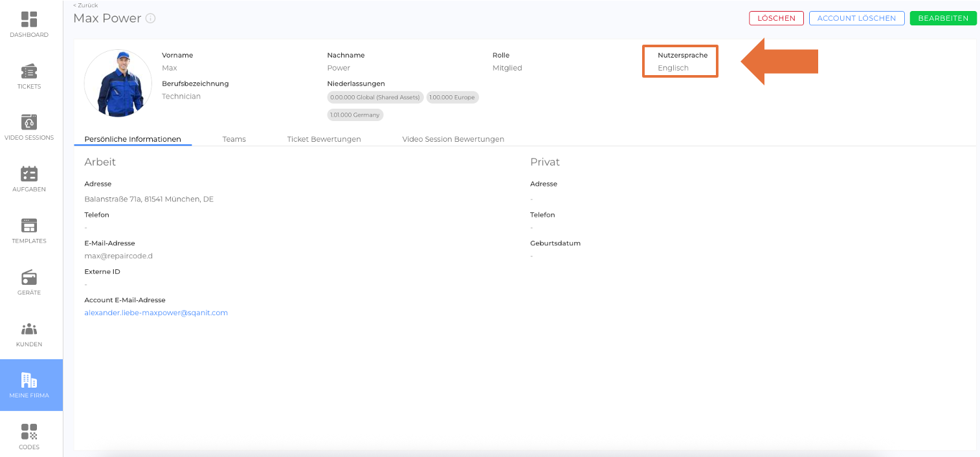Click the info icon beside Max Power
The height and width of the screenshot is (457, 980).
(x=151, y=19)
